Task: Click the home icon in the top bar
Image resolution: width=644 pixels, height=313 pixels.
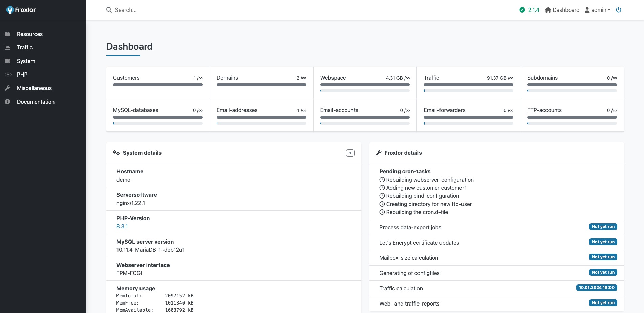Action: pos(548,10)
